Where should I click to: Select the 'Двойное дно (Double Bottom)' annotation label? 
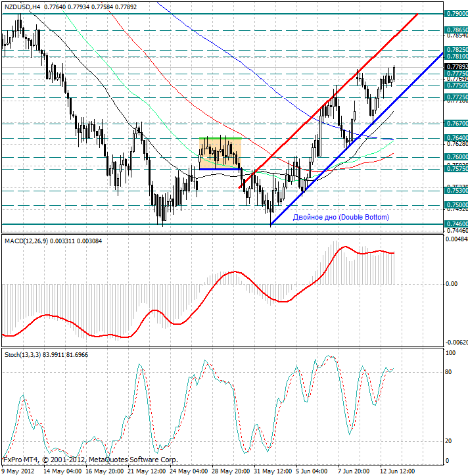tap(341, 217)
